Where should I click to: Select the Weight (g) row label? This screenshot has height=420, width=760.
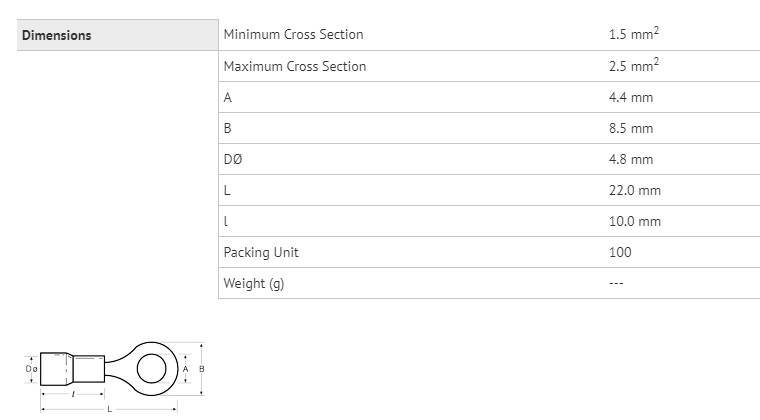tap(253, 283)
